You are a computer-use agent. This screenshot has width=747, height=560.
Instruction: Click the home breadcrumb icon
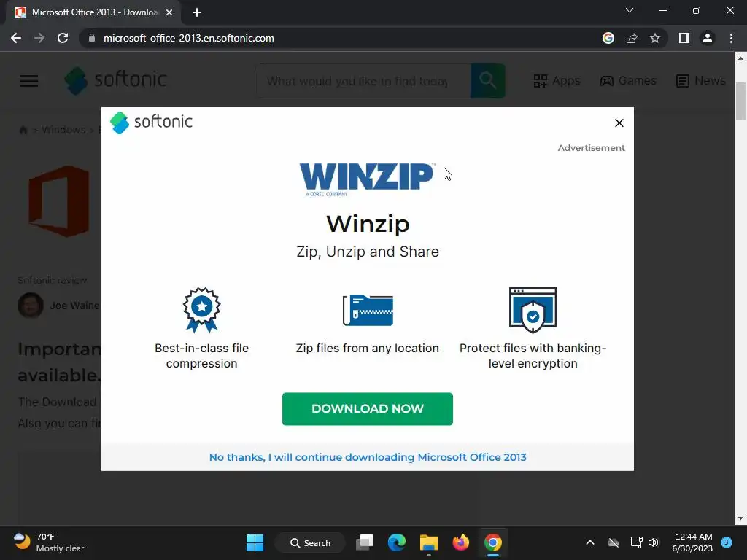coord(23,130)
